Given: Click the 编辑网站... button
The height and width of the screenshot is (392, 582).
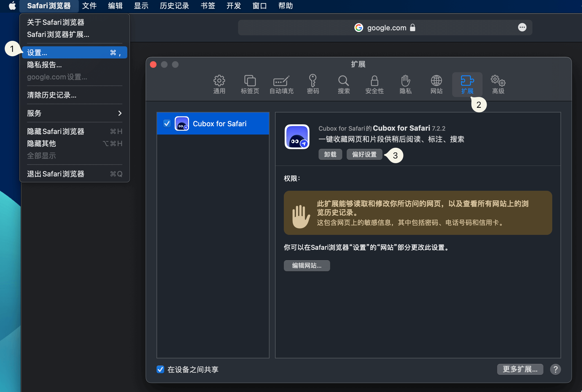Looking at the screenshot, I should [x=307, y=265].
